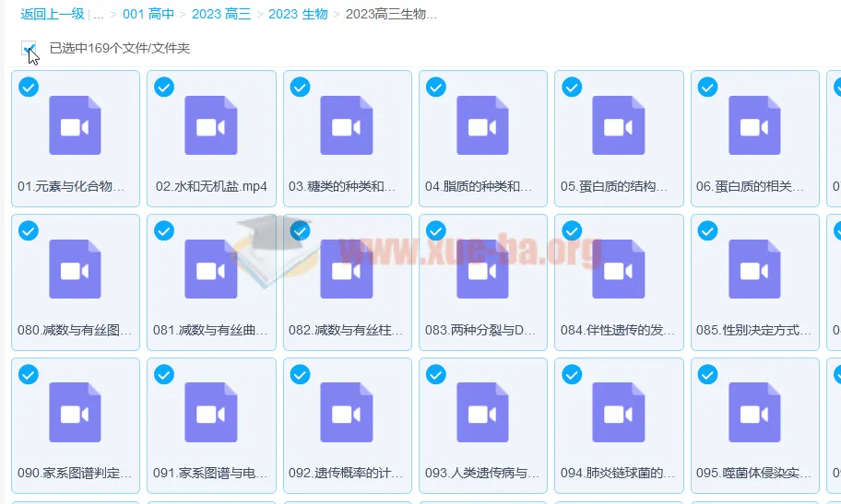Deselect checkbox on 085.性别决定方式 file
This screenshot has height=504, width=841.
coord(707,230)
